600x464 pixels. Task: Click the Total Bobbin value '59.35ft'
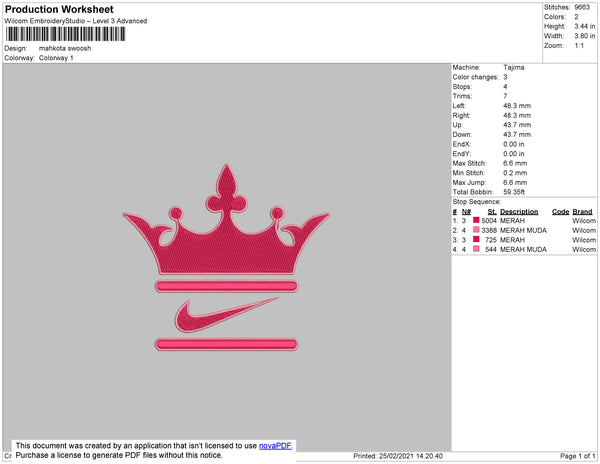pos(514,192)
